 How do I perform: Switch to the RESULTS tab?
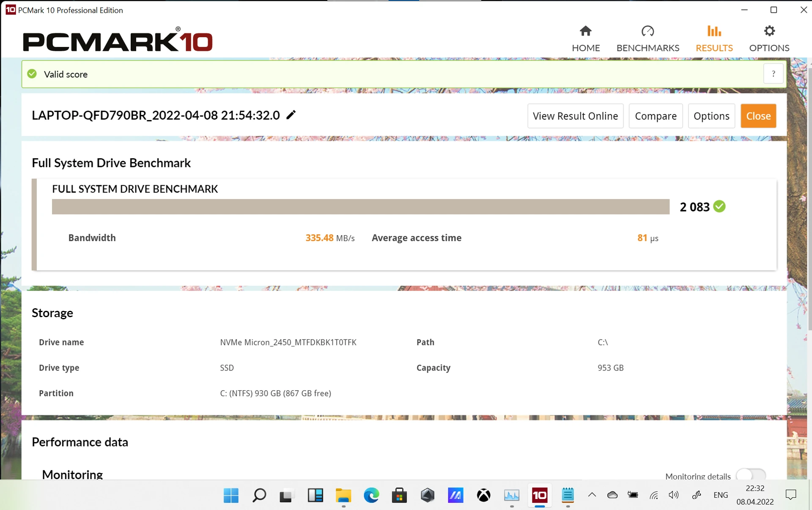coord(714,39)
